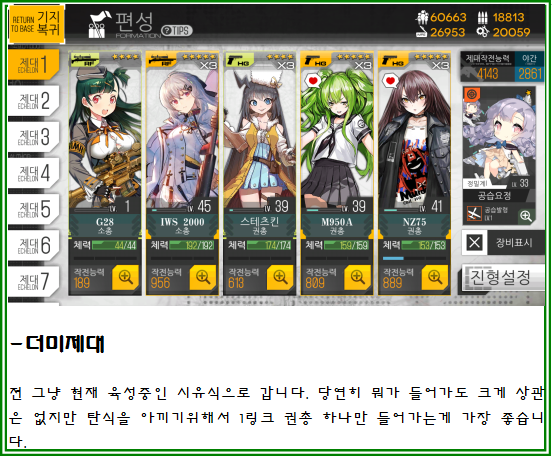Select the Echelon 5 tab

pyautogui.click(x=33, y=209)
